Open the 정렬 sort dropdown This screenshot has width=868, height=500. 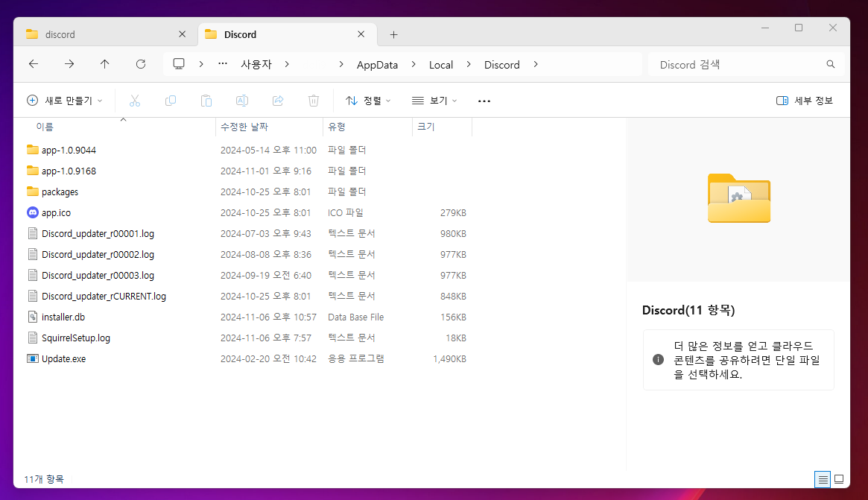tap(368, 100)
